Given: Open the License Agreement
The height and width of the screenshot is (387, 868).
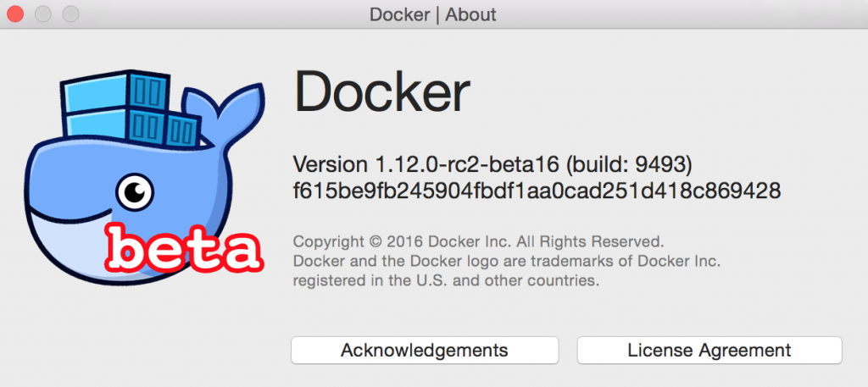Looking at the screenshot, I should [709, 350].
